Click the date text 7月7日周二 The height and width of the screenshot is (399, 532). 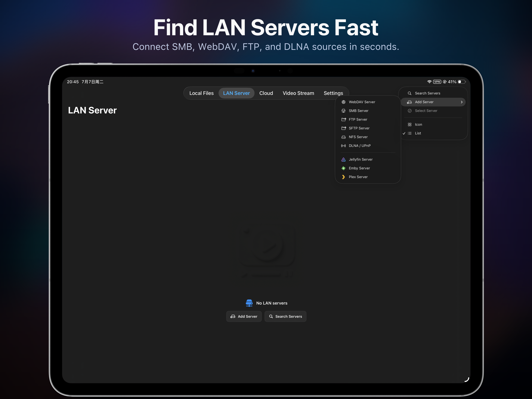[93, 82]
